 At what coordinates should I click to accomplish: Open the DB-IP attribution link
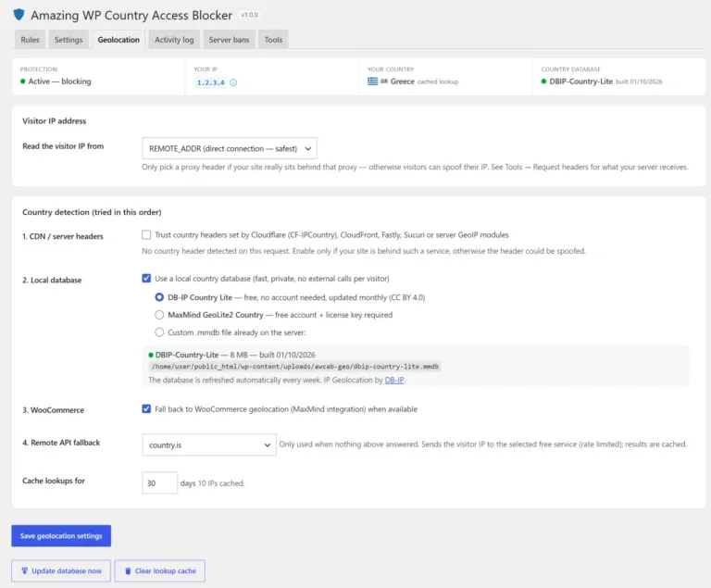click(x=394, y=380)
